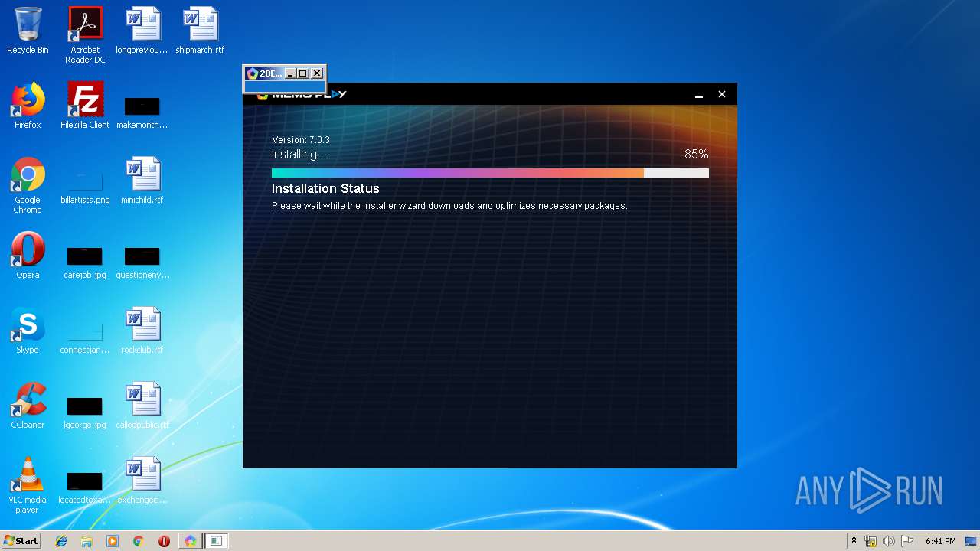
Task: Select the questionenv… file icon
Action: click(x=142, y=262)
